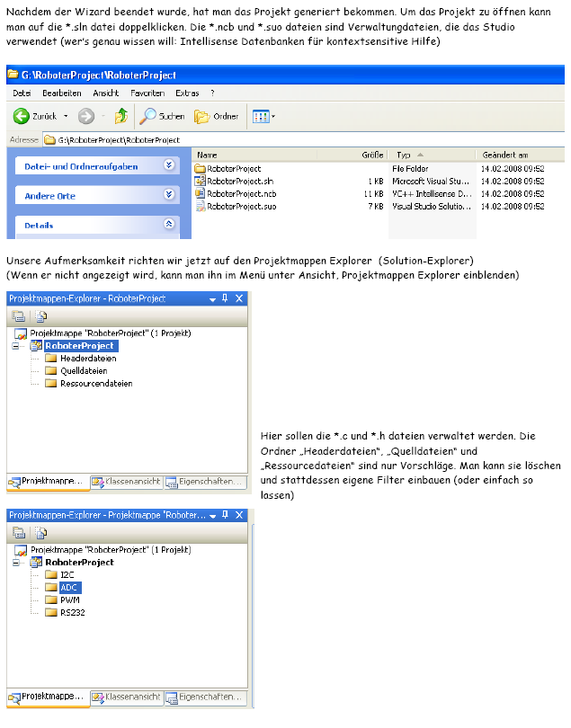This screenshot has width=571, height=728.
Task: Toggle auto-hide pin on panel containing Quelldateien
Action: tap(225, 298)
